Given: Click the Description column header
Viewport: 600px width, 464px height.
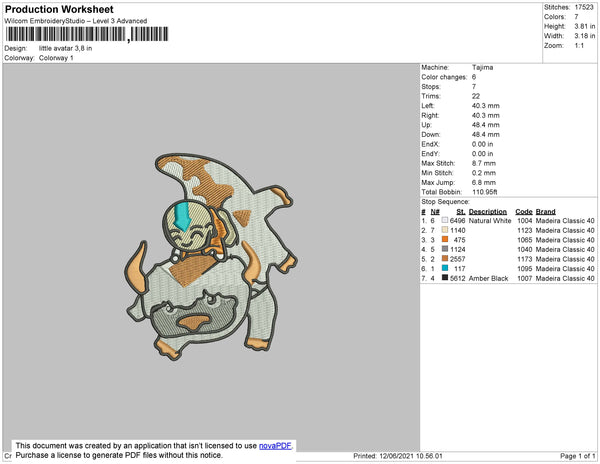Looking at the screenshot, I should coord(488,212).
